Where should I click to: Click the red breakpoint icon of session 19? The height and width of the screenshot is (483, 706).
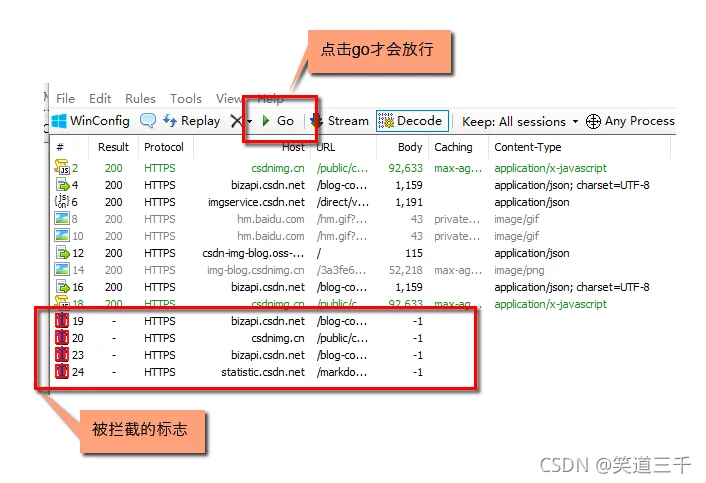62,320
